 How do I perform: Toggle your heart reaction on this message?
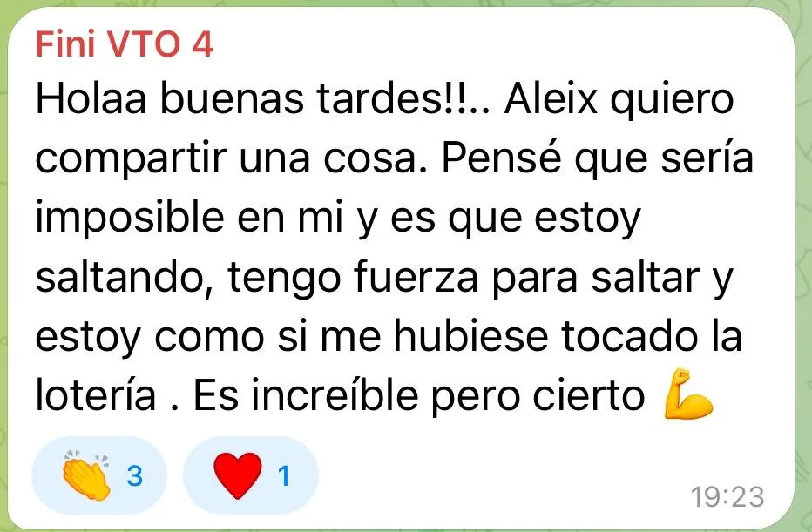coord(251,475)
